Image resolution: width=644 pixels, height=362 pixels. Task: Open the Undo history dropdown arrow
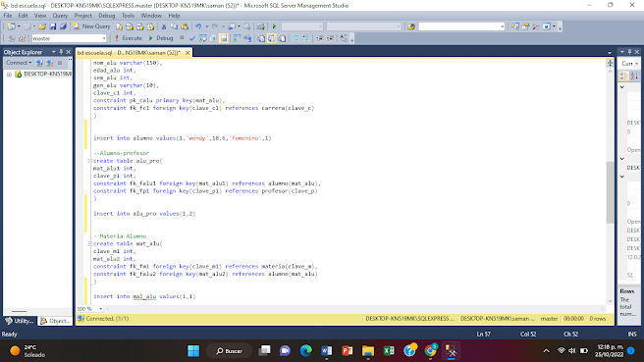(x=206, y=26)
